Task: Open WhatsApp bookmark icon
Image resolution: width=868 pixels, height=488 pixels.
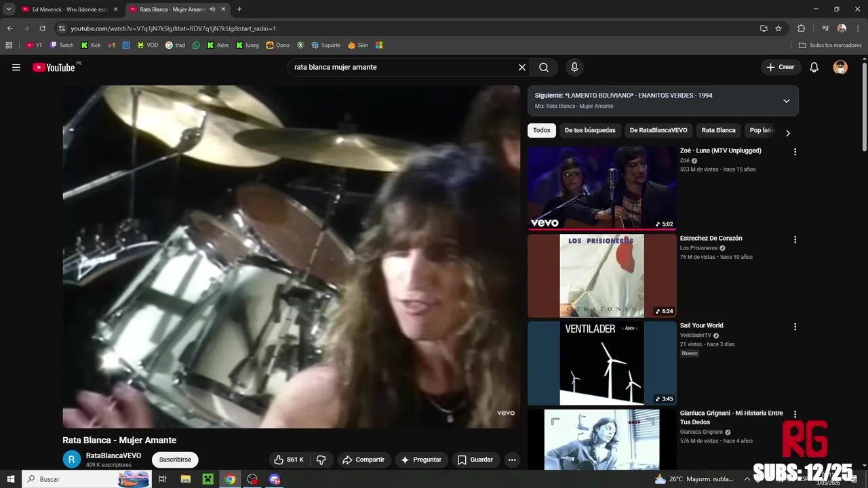Action: click(197, 45)
